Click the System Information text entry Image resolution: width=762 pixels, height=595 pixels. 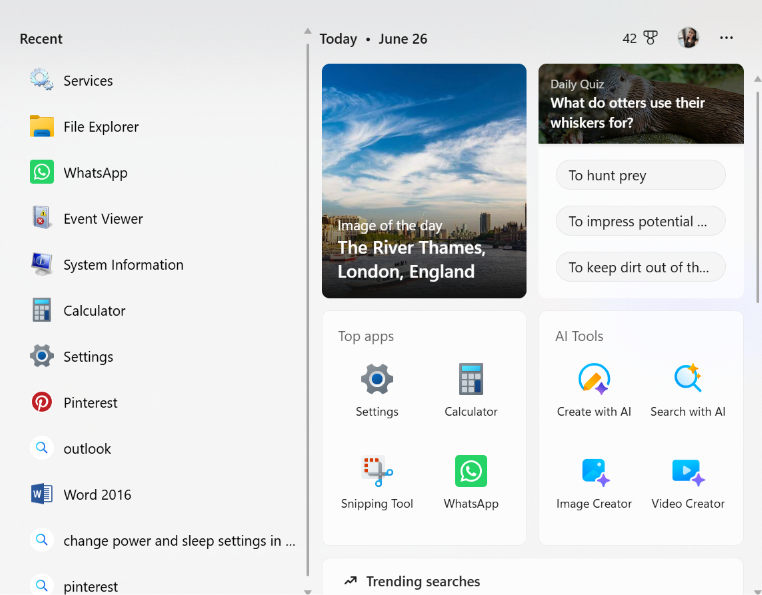(123, 265)
